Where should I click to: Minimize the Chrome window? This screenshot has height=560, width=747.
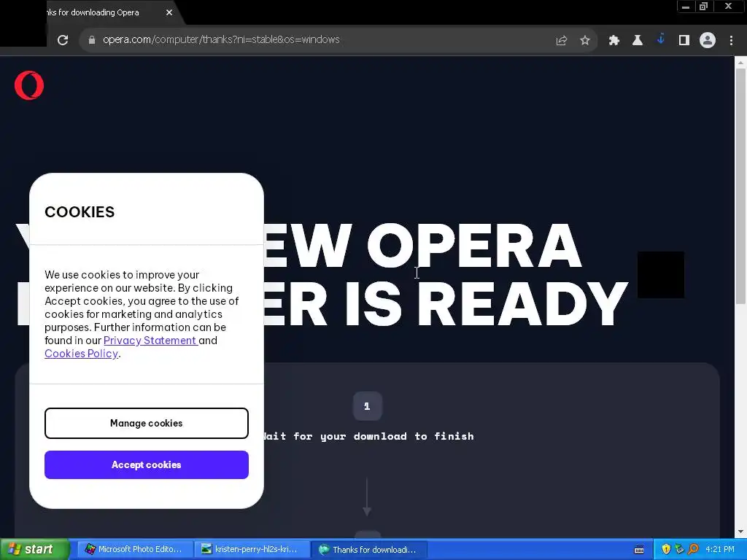686,7
